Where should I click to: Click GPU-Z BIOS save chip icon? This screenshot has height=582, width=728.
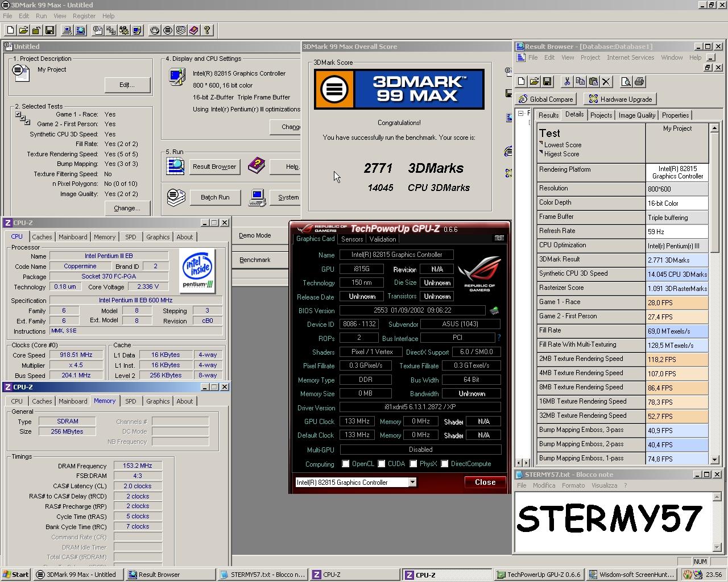pos(494,310)
